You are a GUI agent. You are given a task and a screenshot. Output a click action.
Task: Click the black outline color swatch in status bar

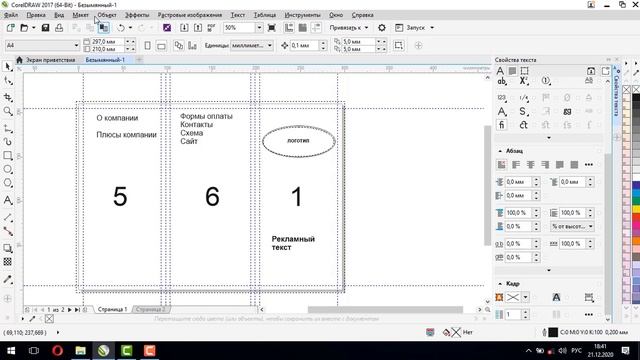point(553,332)
